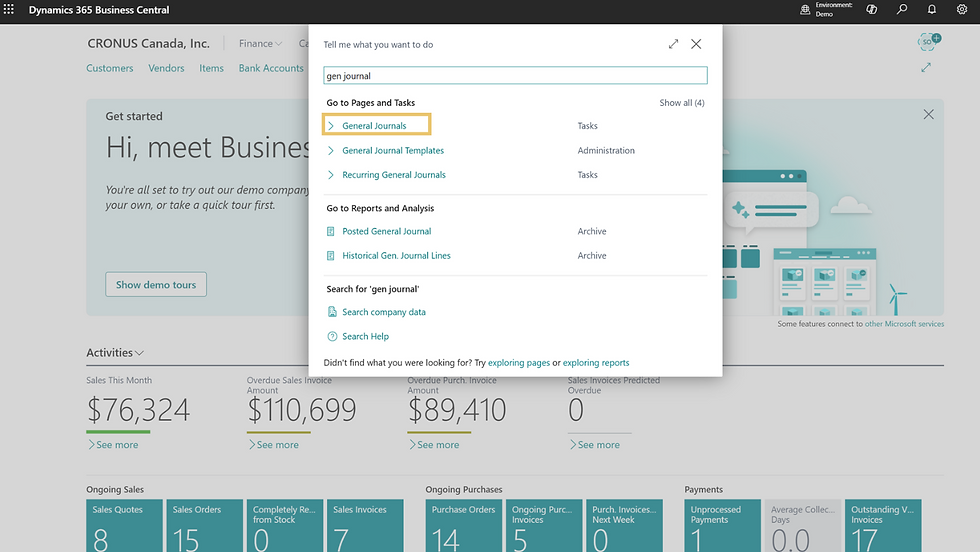
Task: Click the Show demo tours button
Action: [x=156, y=284]
